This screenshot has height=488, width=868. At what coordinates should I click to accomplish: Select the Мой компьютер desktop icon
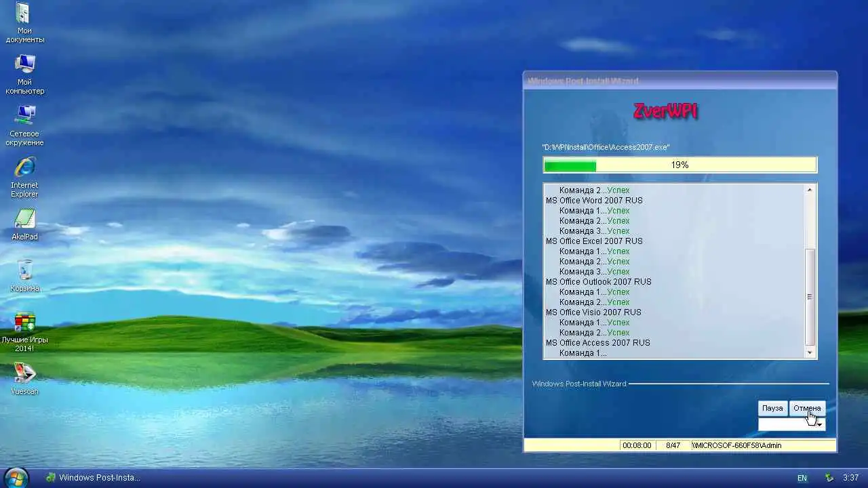click(25, 75)
